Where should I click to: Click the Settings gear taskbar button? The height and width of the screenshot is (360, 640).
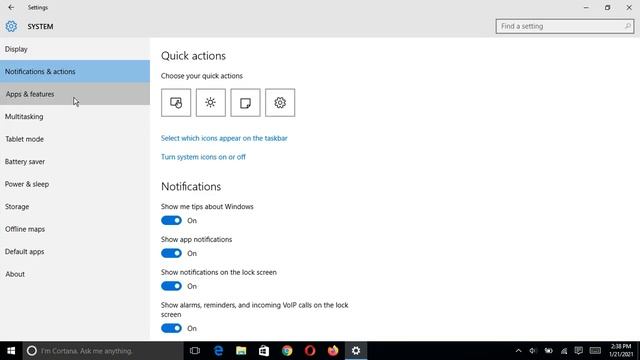356,351
